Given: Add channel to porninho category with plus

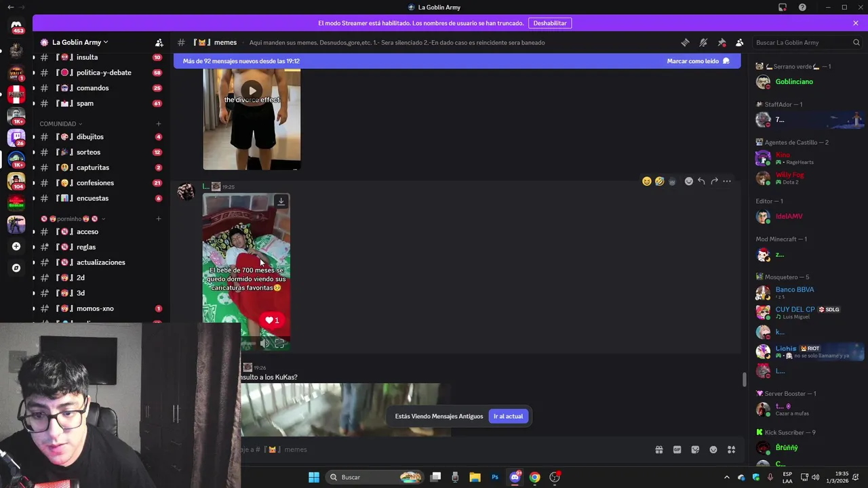Looking at the screenshot, I should pyautogui.click(x=159, y=219).
